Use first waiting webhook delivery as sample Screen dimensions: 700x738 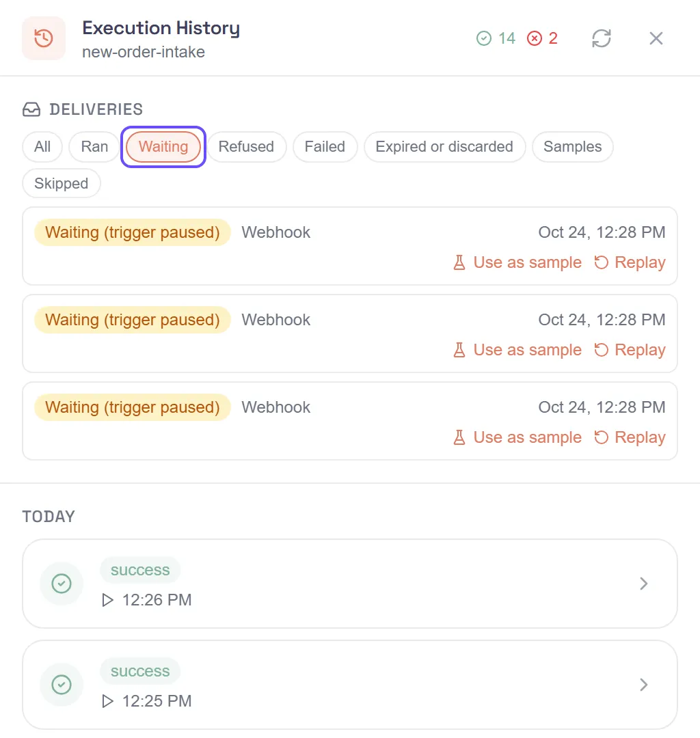tap(517, 262)
